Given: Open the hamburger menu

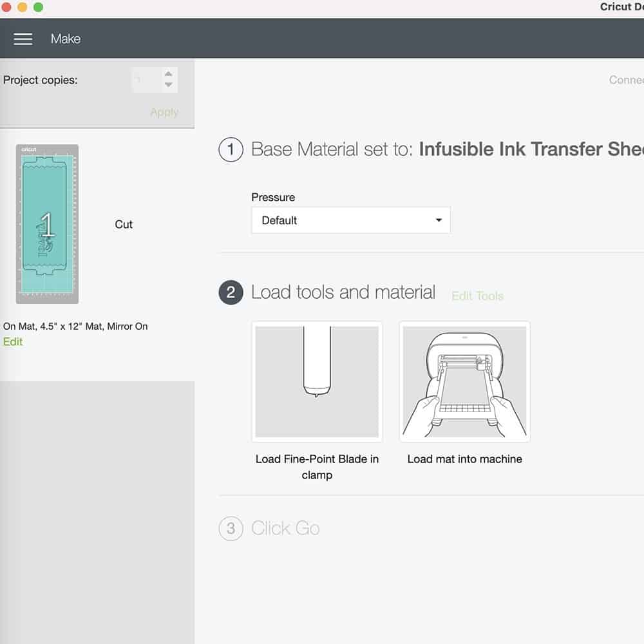Looking at the screenshot, I should (x=23, y=39).
